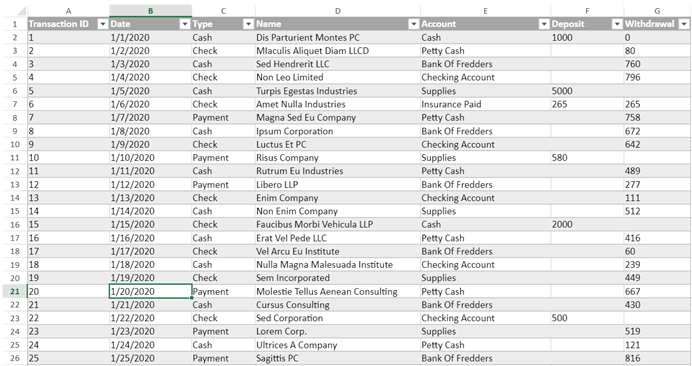Select deposit cell with value 5000
The height and width of the screenshot is (366, 692).
[x=587, y=91]
